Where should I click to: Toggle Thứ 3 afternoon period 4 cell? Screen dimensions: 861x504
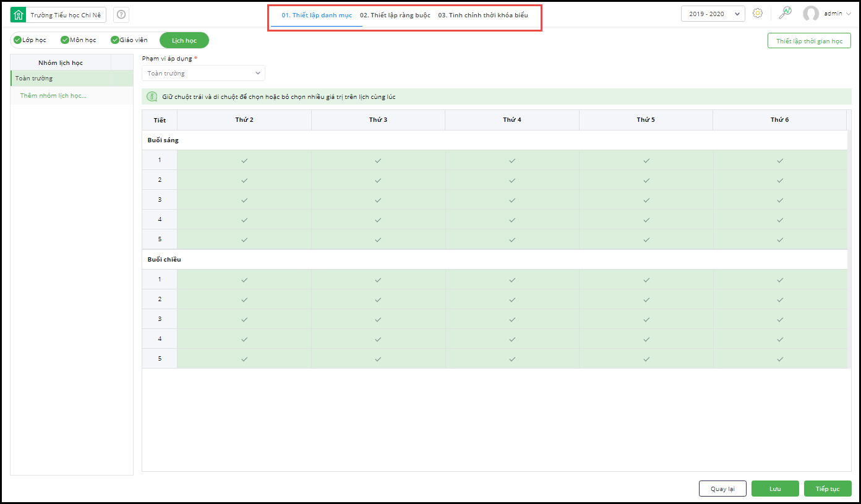pos(378,339)
